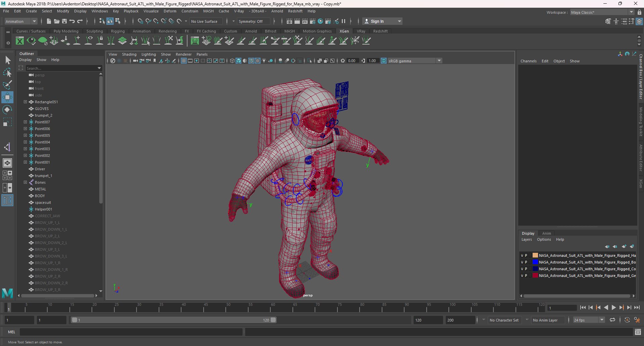Toggle the Outliner panel layout icon
Image resolution: width=644 pixels, height=346 pixels.
(7, 200)
